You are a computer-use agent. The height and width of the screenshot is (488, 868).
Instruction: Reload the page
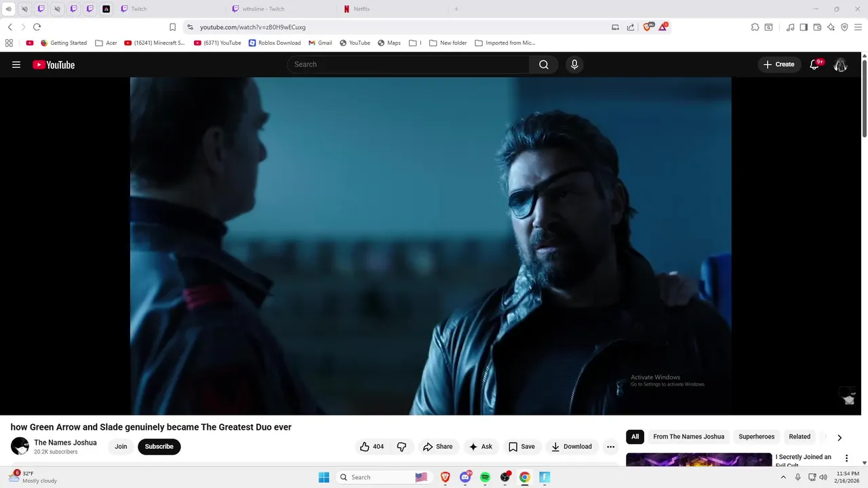pos(37,27)
